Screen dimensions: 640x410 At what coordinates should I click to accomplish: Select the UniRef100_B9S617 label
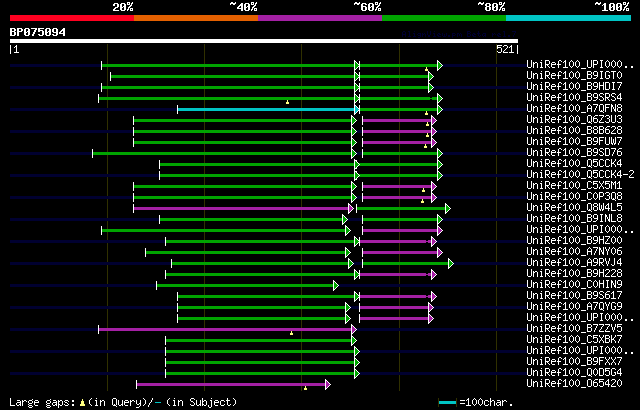574,296
